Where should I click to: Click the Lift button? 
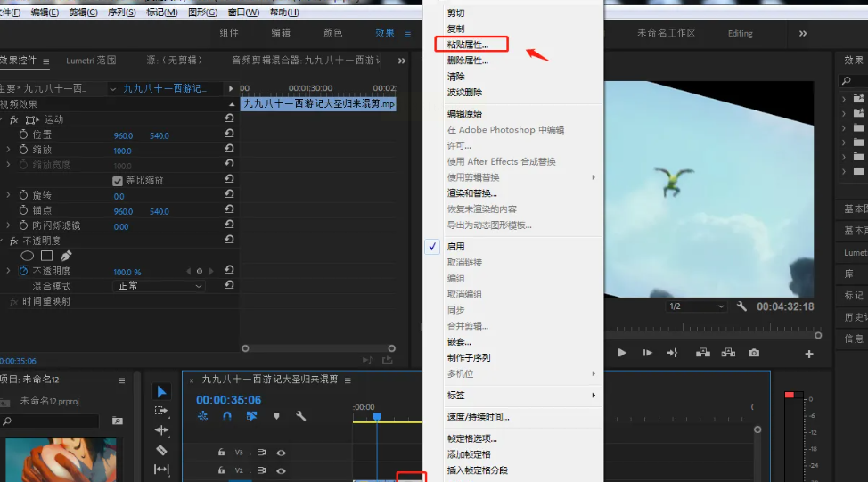click(703, 353)
